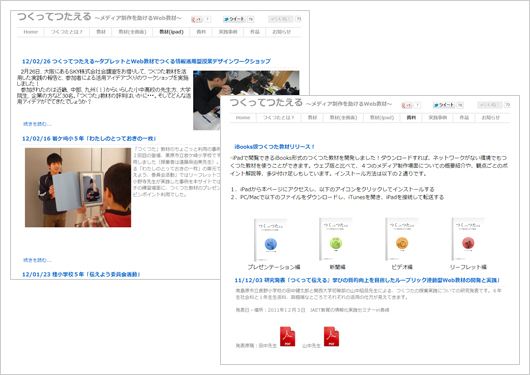Viewport: 530px width, 375px height.
Task: Click site title つくってつたえる in front window
Action: (266, 102)
